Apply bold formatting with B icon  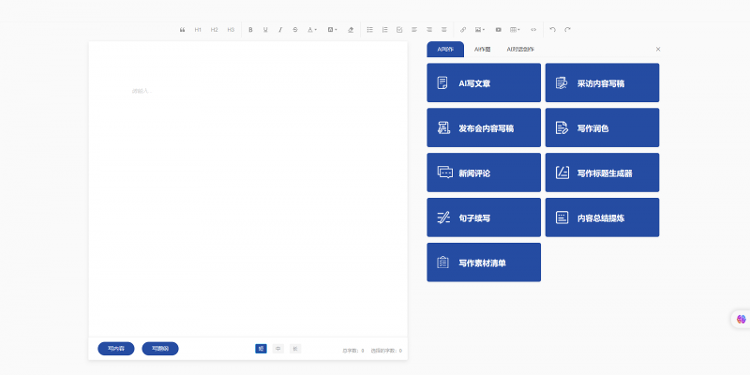(x=250, y=30)
